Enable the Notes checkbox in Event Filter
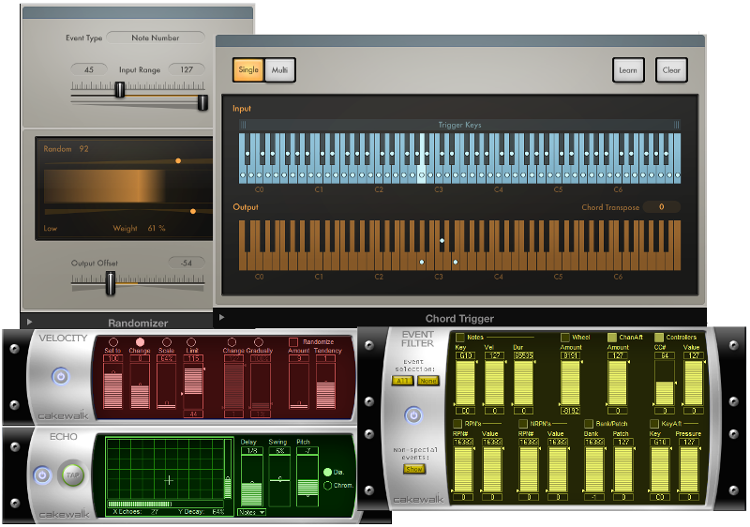The width and height of the screenshot is (750, 527). [460, 337]
